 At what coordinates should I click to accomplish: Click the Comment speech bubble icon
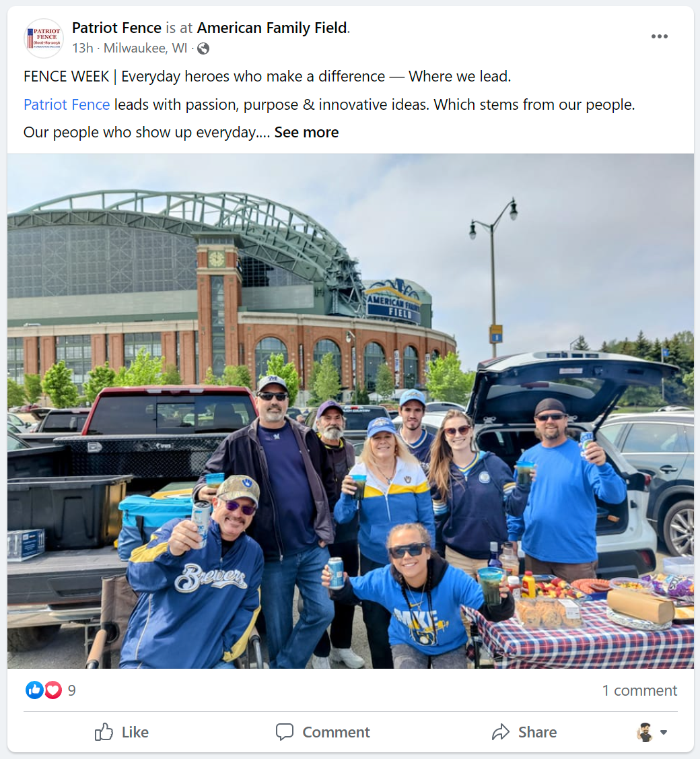pos(285,732)
